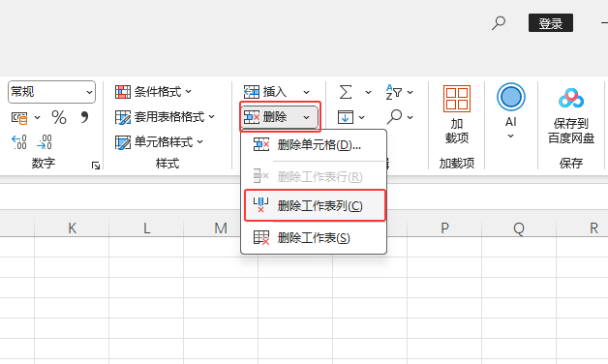Choose 删除工作表列(C) from the menu
Image resolution: width=608 pixels, height=364 pixels.
pos(315,205)
